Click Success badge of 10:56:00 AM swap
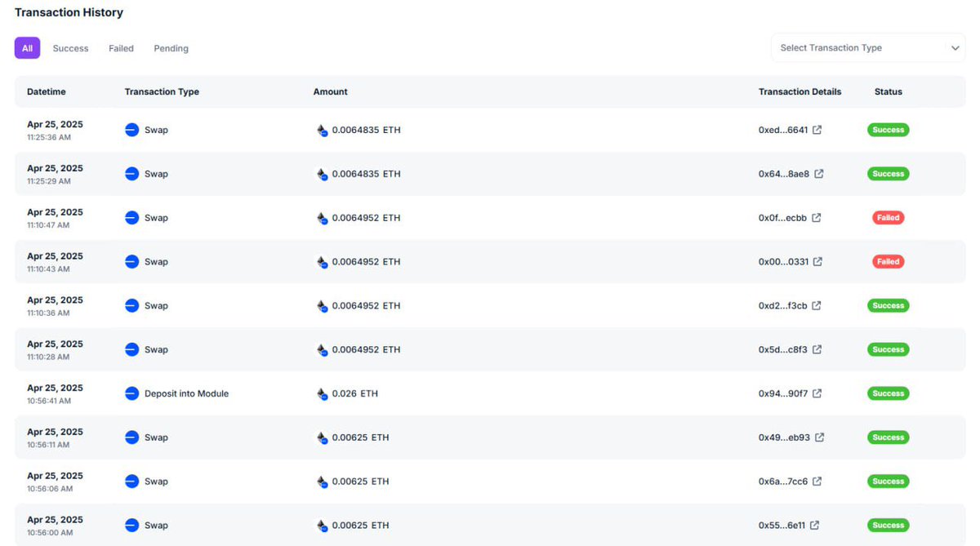Image resolution: width=980 pixels, height=546 pixels. click(888, 526)
